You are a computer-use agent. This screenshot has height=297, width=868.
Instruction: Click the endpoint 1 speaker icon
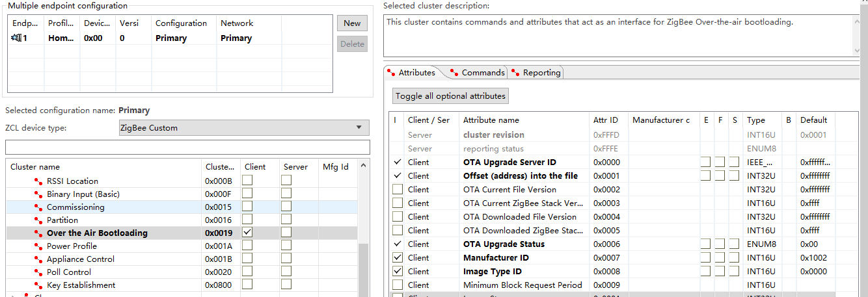point(16,38)
